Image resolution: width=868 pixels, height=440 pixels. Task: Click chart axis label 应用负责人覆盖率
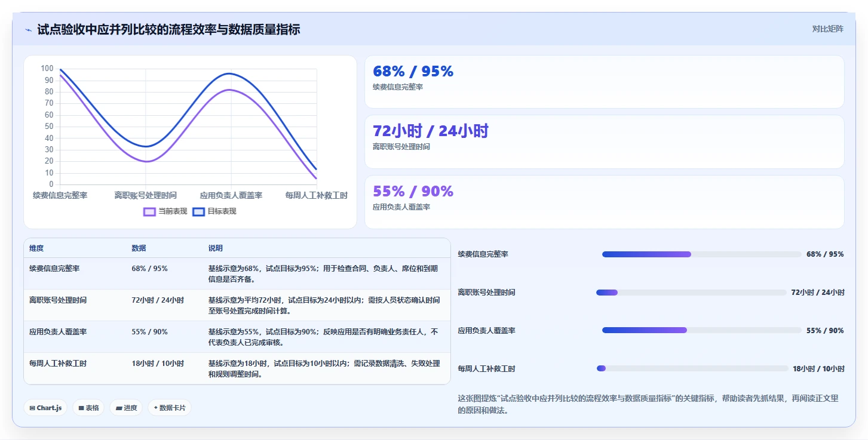click(x=231, y=196)
